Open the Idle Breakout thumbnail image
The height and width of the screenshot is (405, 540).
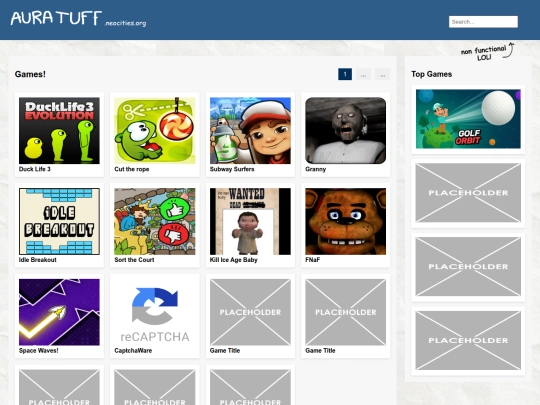point(59,221)
